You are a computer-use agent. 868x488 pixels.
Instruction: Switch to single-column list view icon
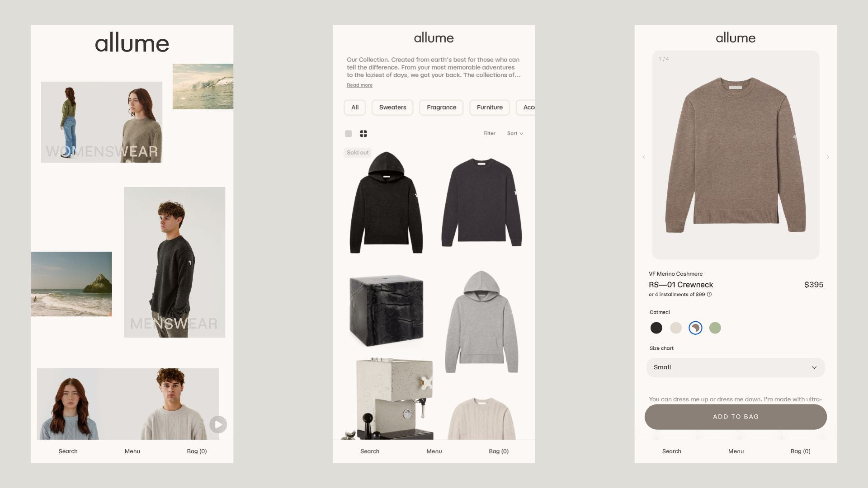point(348,134)
